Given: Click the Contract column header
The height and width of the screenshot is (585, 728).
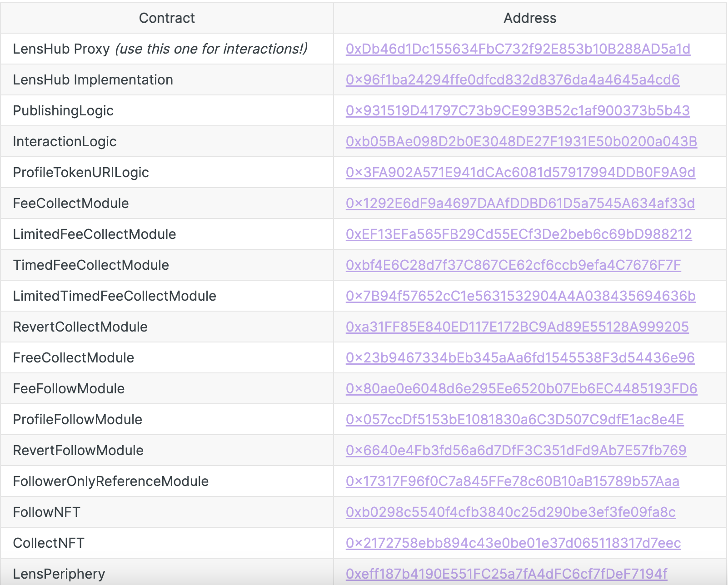Looking at the screenshot, I should pos(167,18).
